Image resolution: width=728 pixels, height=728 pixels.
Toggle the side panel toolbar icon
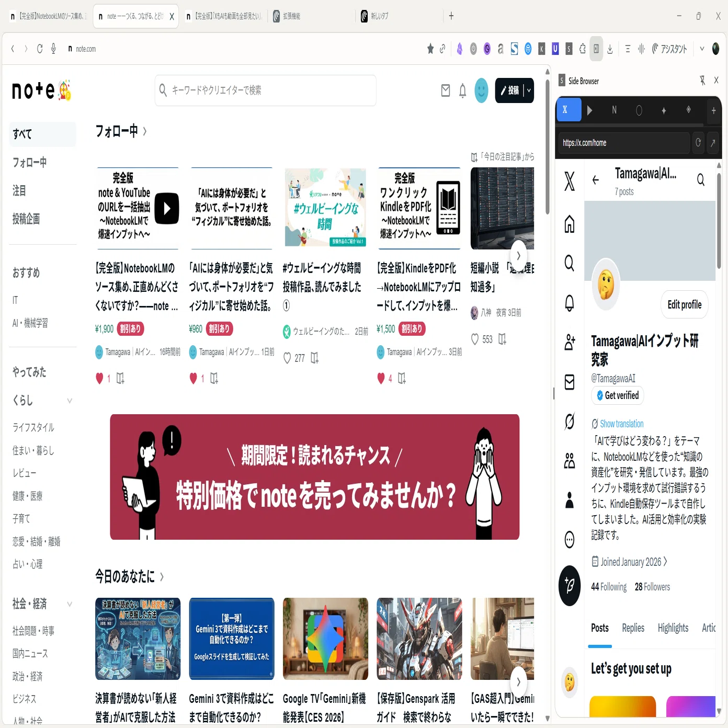click(x=596, y=49)
